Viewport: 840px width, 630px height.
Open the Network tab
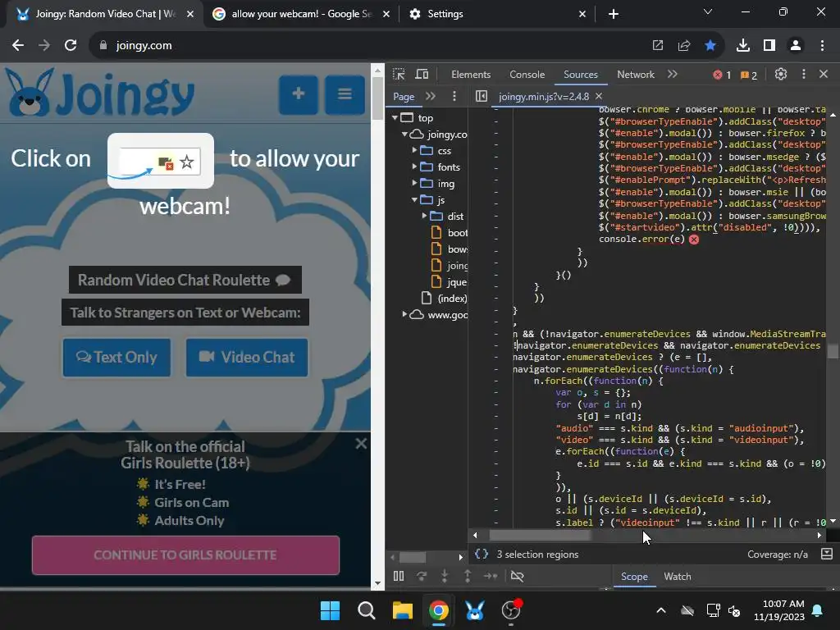coord(636,75)
